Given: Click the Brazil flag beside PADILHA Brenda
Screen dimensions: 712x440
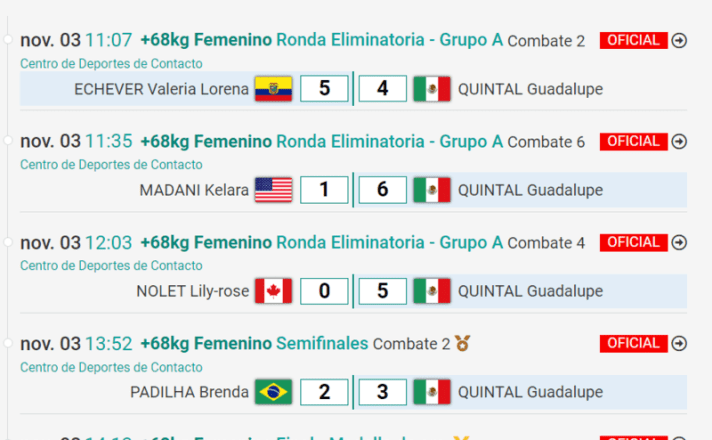Looking at the screenshot, I should pyautogui.click(x=273, y=392).
